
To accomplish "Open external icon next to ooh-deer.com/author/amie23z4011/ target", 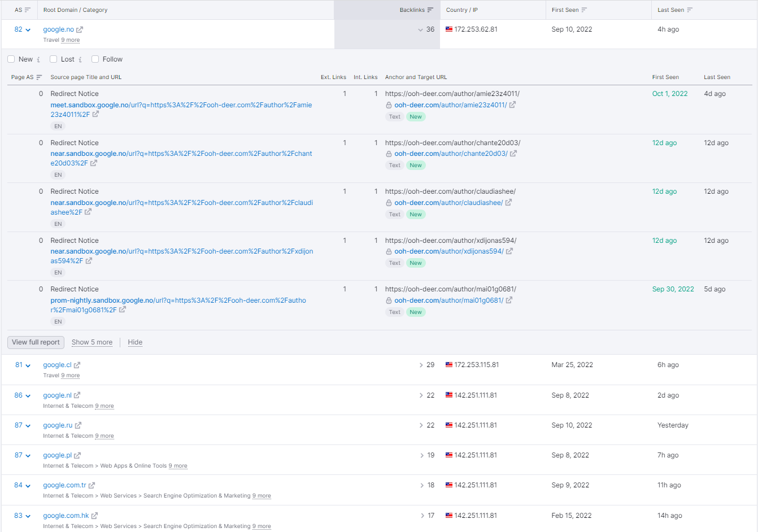I will click(x=512, y=105).
